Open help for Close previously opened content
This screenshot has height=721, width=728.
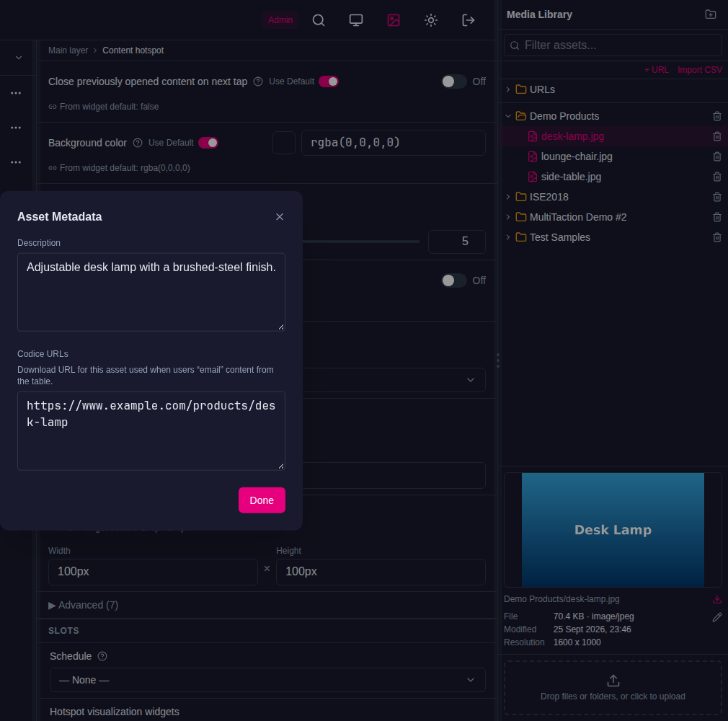tap(258, 81)
